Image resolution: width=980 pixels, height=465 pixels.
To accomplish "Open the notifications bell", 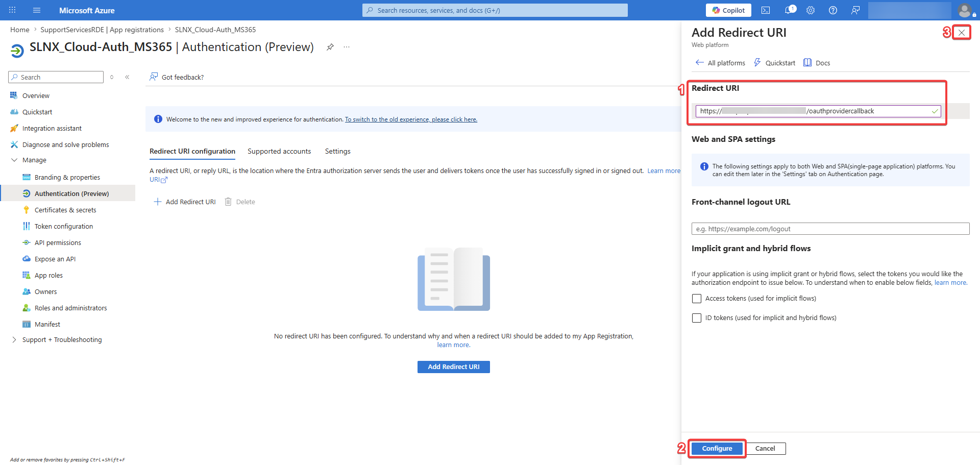I will (x=790, y=10).
